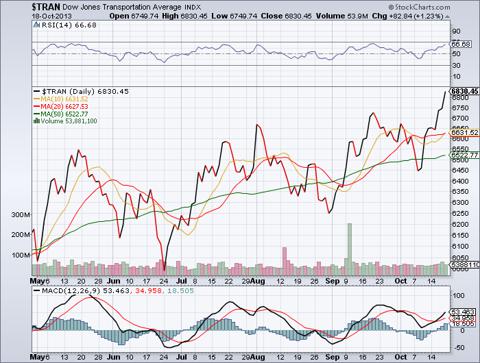The image size is (480, 363).
Task: Click the 6700 price axis label
Action: coord(459,118)
